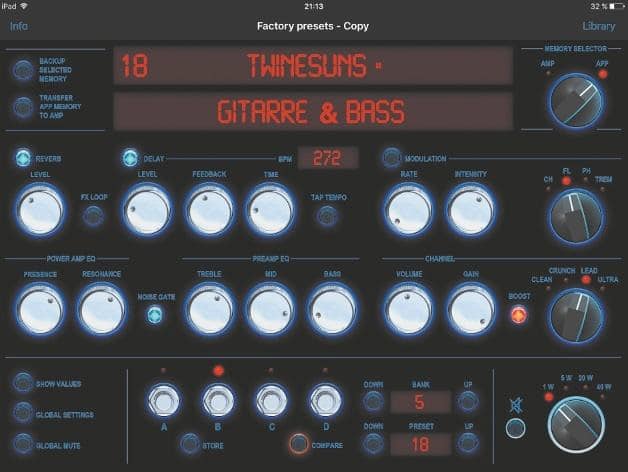Select preset footswitch C
This screenshot has height=472, width=628.
click(x=272, y=400)
